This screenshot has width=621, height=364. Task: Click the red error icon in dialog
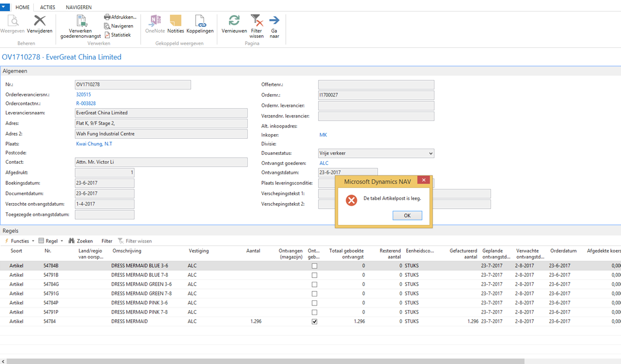351,200
